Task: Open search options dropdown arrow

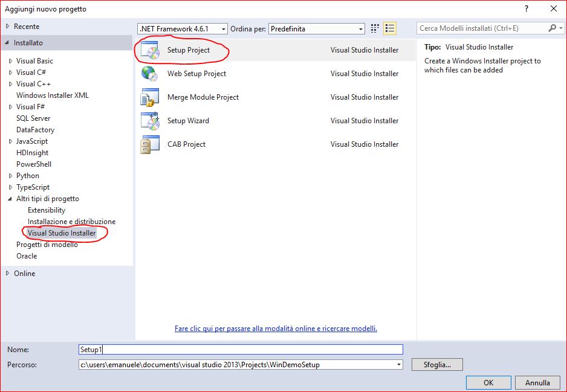Action: pyautogui.click(x=561, y=28)
